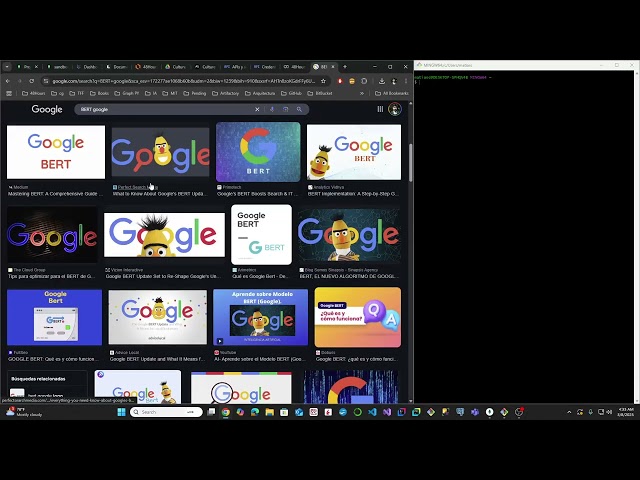Click the Mastering BERT: A Comprehensive Guide link
Viewport: 640px width, 480px height.
coord(56,194)
